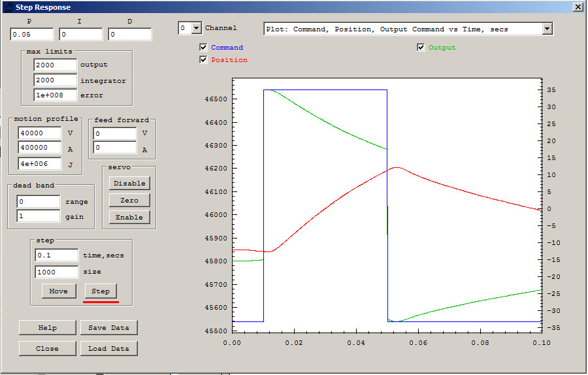Open Help
The width and height of the screenshot is (588, 375).
pyautogui.click(x=48, y=327)
